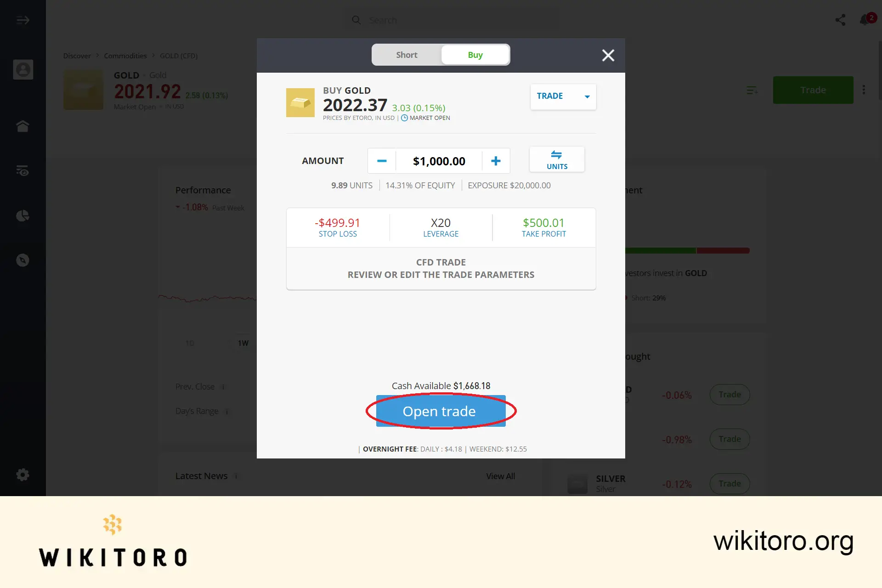Toggle Units view for amount display
The width and height of the screenshot is (882, 588).
click(x=557, y=159)
